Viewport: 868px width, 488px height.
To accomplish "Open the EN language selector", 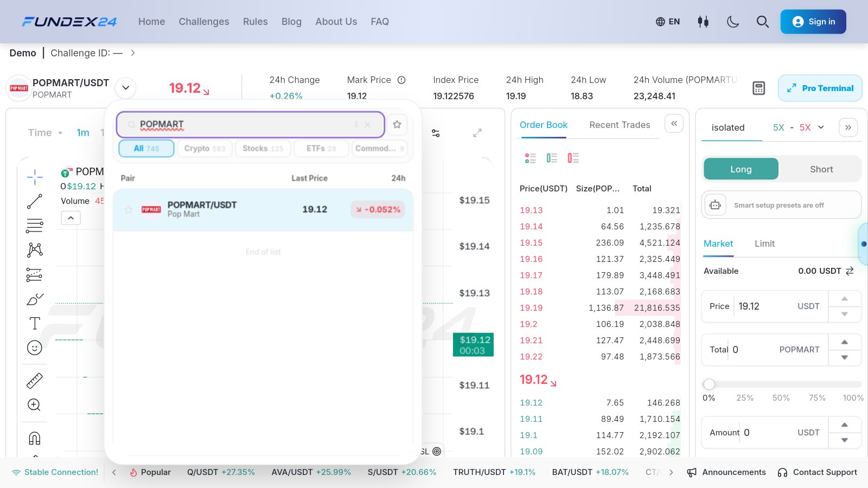I will click(x=668, y=22).
